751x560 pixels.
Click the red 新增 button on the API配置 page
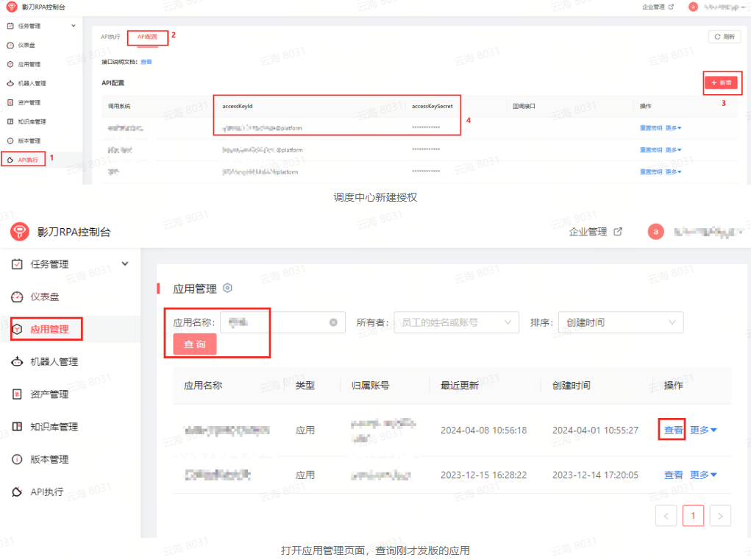(x=722, y=83)
